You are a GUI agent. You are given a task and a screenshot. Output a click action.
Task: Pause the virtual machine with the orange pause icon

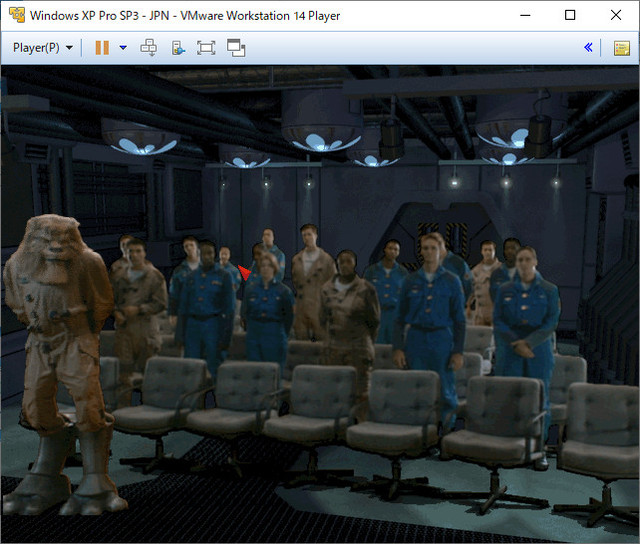click(102, 48)
